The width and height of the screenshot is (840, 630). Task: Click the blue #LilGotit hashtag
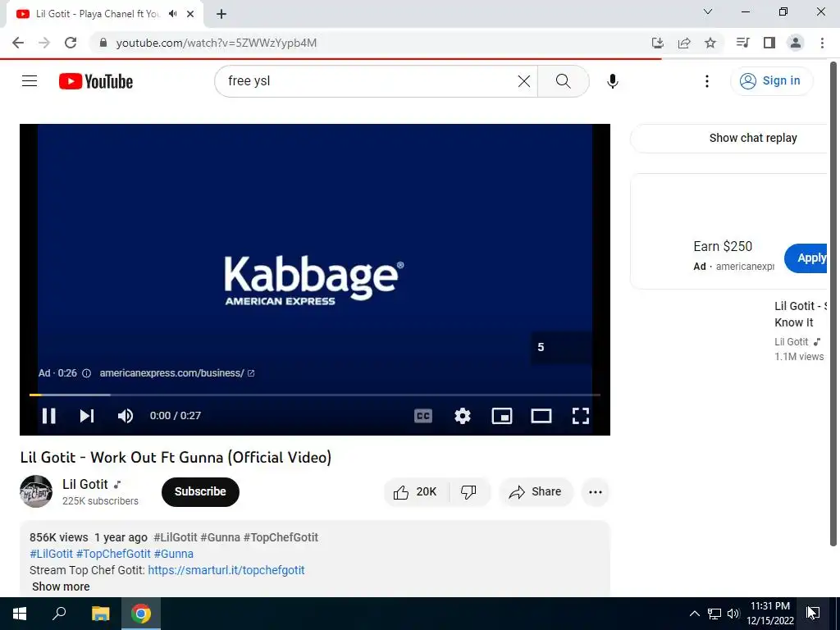51,554
